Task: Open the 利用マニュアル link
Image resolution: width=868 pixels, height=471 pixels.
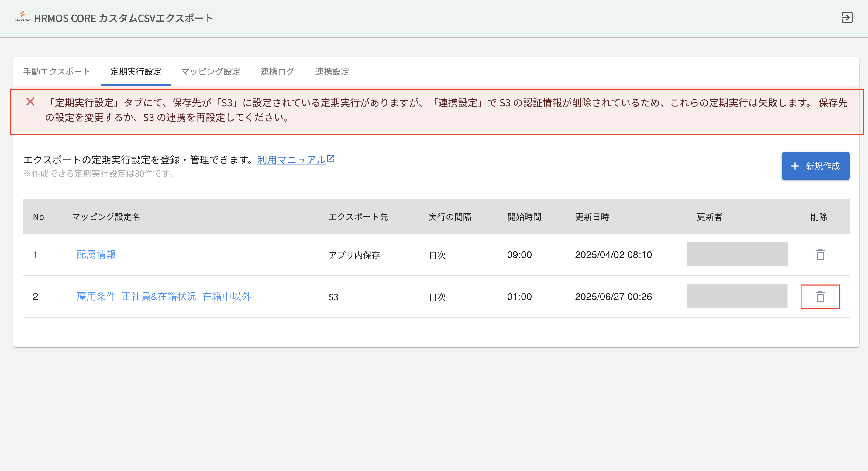Action: [x=291, y=160]
